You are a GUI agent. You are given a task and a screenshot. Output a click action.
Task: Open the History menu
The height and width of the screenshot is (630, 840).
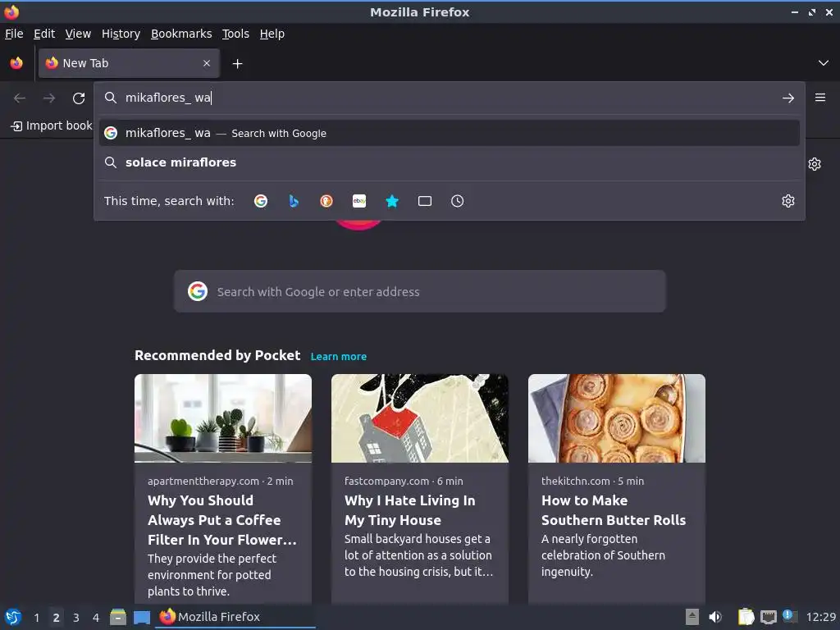(121, 34)
